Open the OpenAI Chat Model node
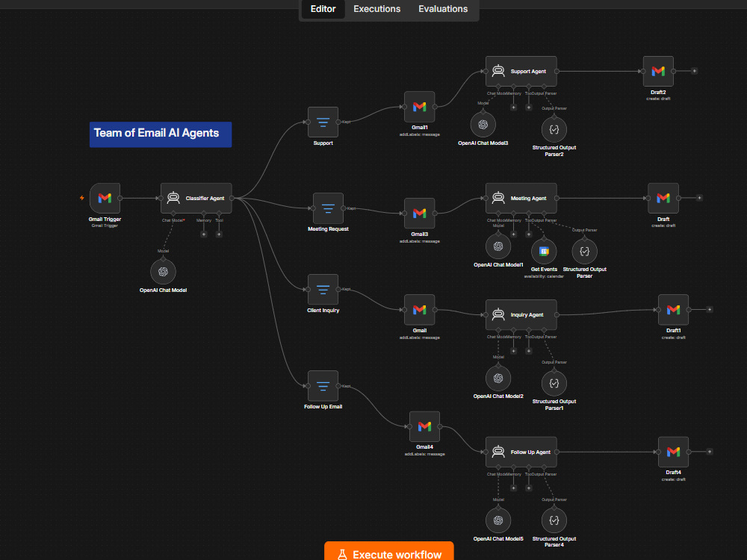 pos(163,272)
